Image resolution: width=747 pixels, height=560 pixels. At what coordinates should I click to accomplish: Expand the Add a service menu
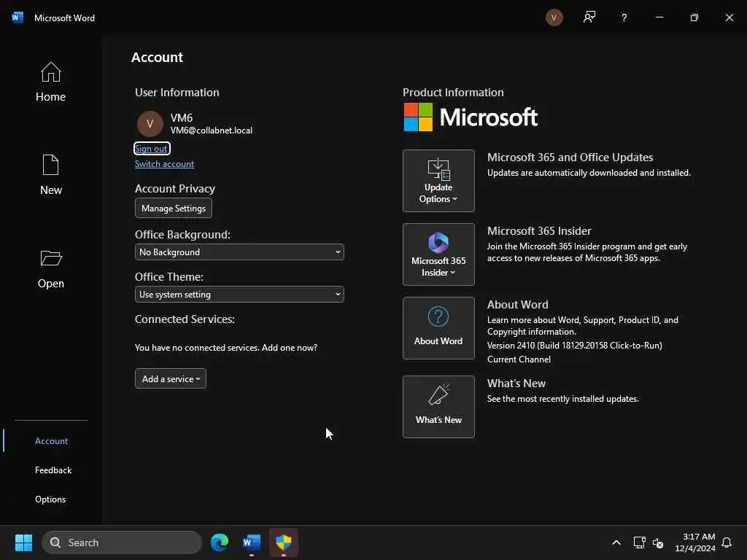point(171,378)
